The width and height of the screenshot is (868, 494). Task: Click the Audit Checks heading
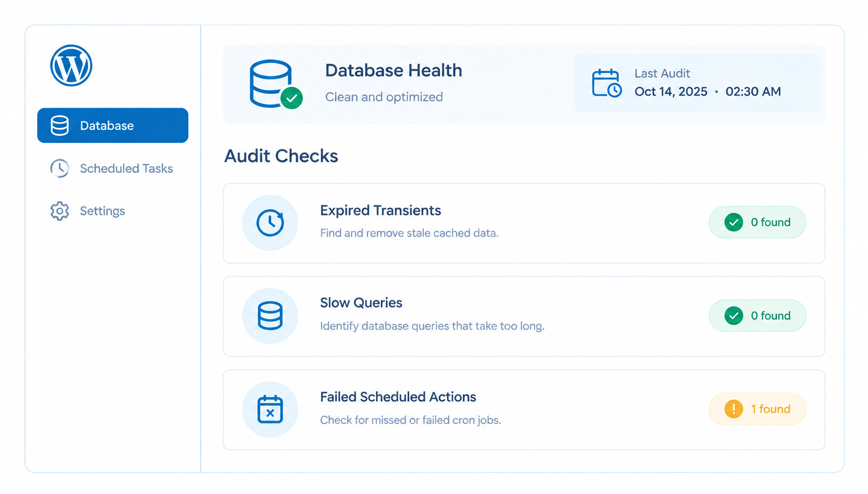(x=281, y=156)
